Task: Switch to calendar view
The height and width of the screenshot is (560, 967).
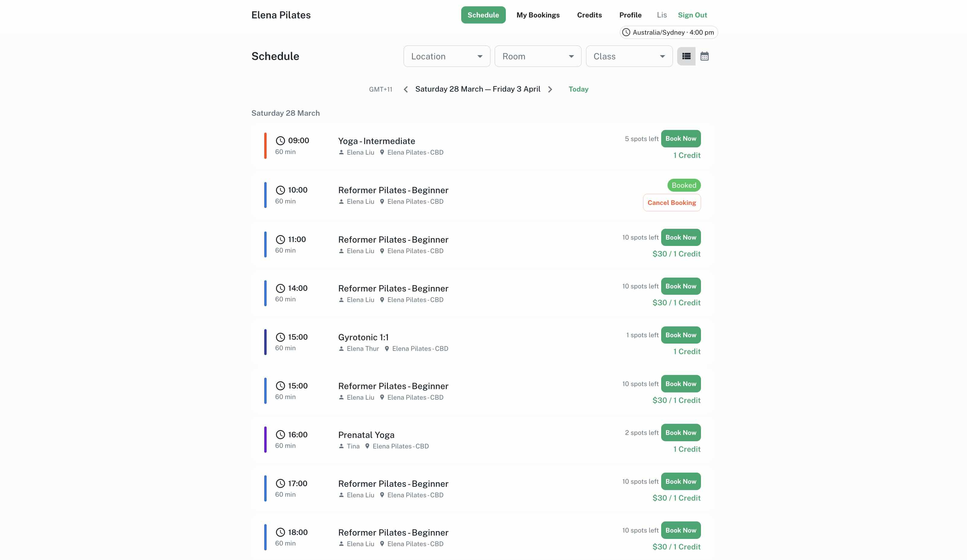Action: [x=705, y=56]
